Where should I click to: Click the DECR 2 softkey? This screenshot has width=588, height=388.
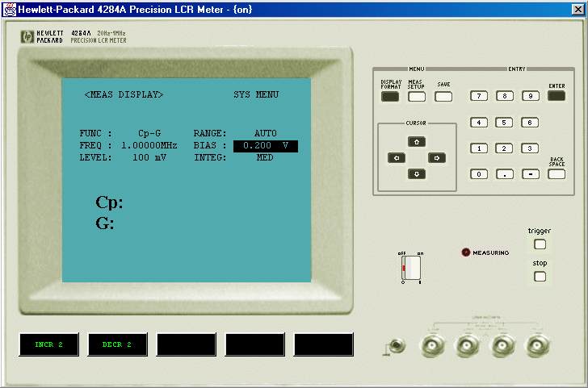[x=118, y=344]
